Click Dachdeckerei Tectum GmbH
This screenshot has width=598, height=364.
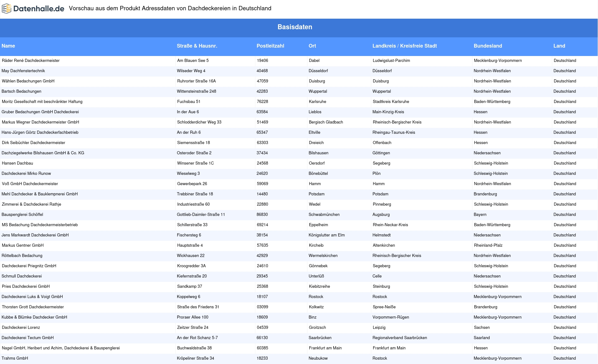pyautogui.click(x=27, y=338)
